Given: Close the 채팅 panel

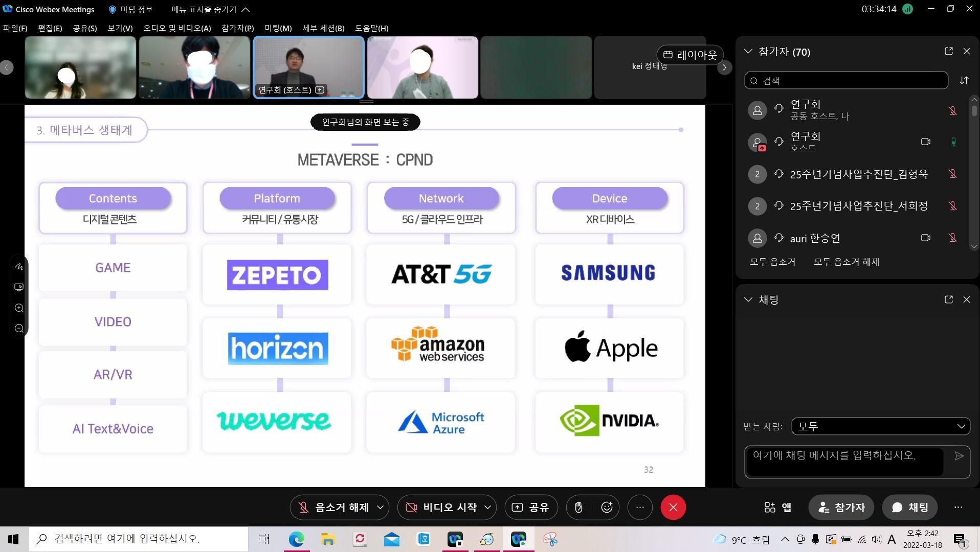Looking at the screenshot, I should pos(967,300).
